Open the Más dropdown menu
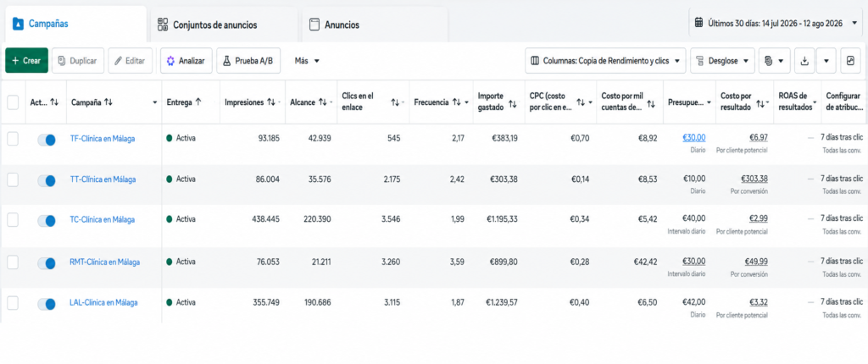 [x=307, y=61]
